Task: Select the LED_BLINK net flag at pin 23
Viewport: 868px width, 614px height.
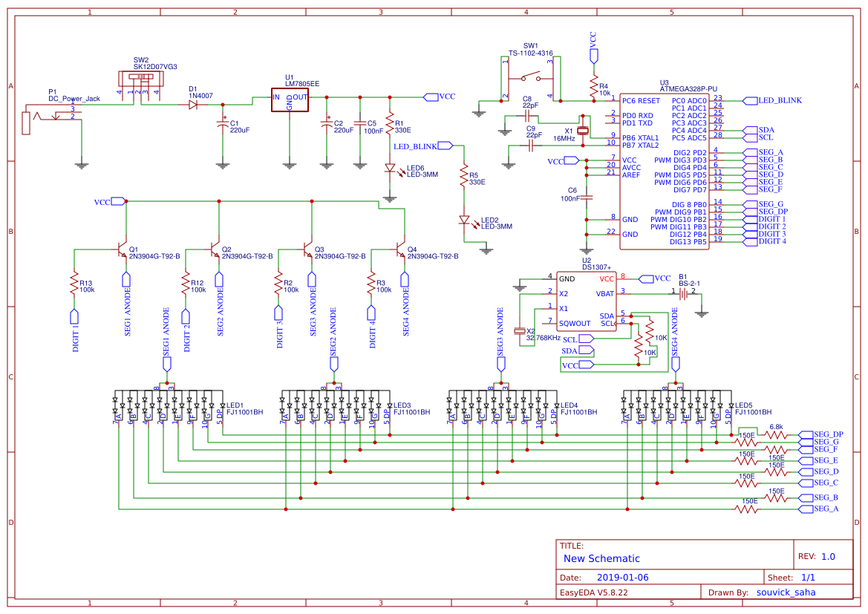Action: click(771, 101)
